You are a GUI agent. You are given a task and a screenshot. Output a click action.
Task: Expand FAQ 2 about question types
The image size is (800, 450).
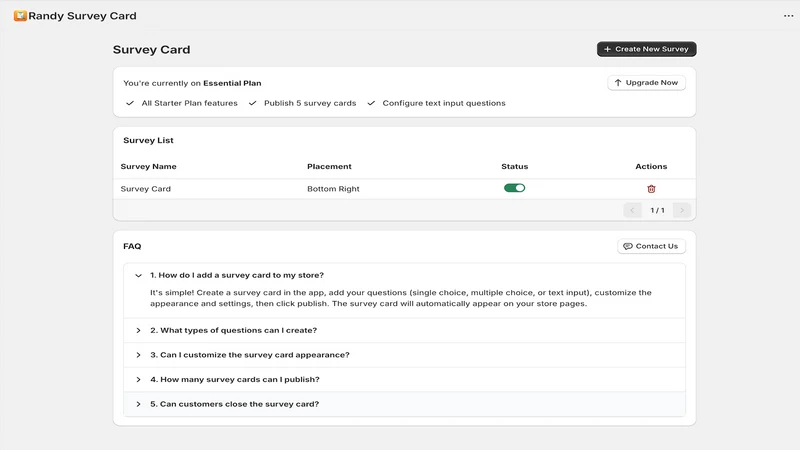click(404, 330)
